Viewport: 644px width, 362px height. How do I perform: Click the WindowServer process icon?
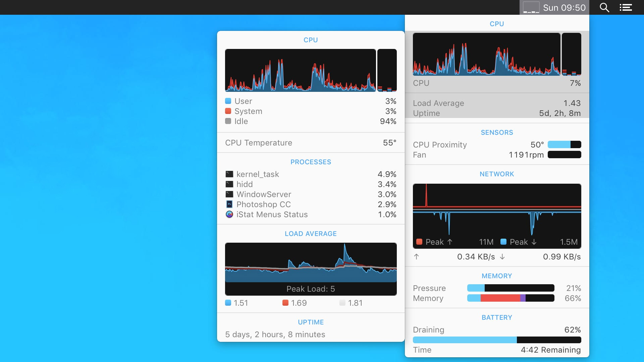click(x=229, y=194)
